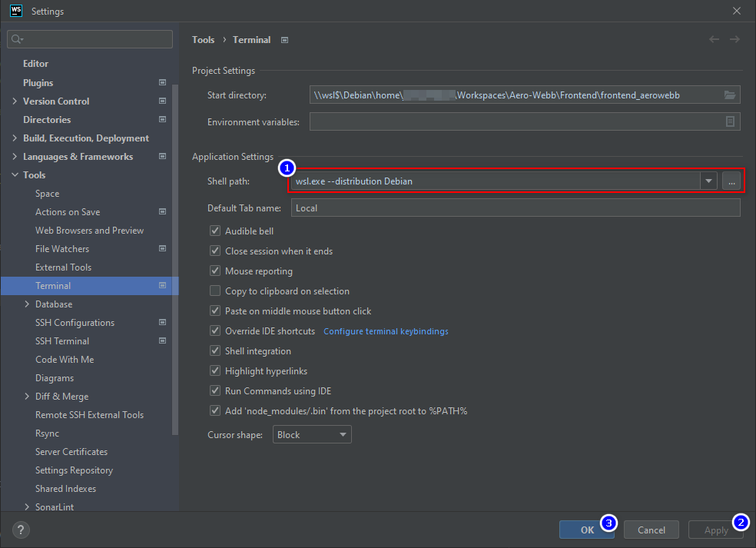Open Code With Me settings
The image size is (756, 548).
coord(65,360)
